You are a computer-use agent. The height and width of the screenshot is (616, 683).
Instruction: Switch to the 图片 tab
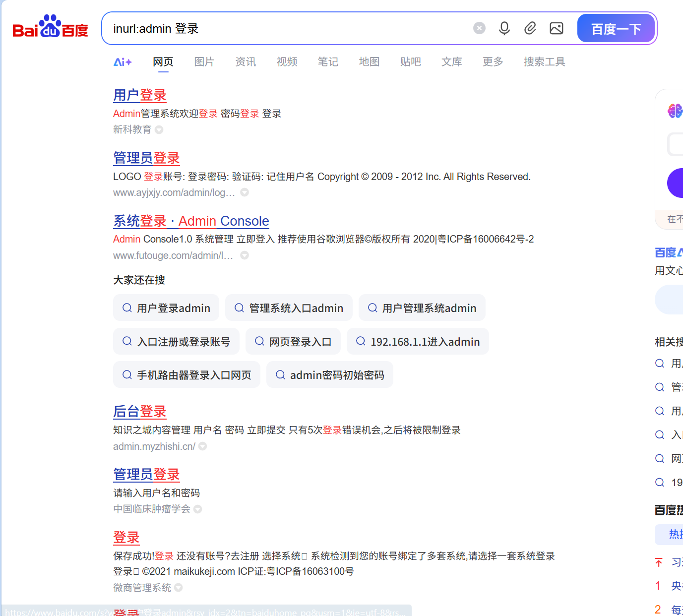[x=204, y=62]
